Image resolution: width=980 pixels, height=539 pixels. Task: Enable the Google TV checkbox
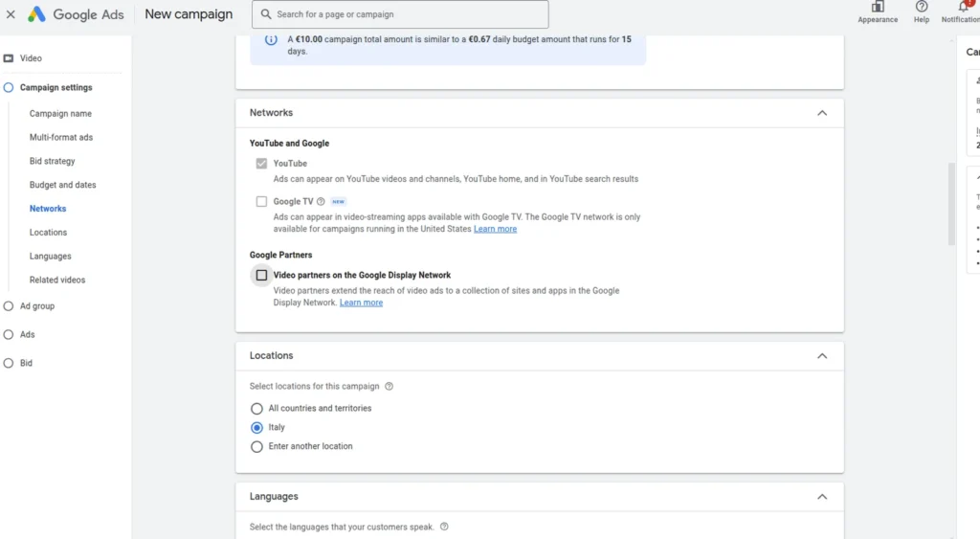[261, 202]
